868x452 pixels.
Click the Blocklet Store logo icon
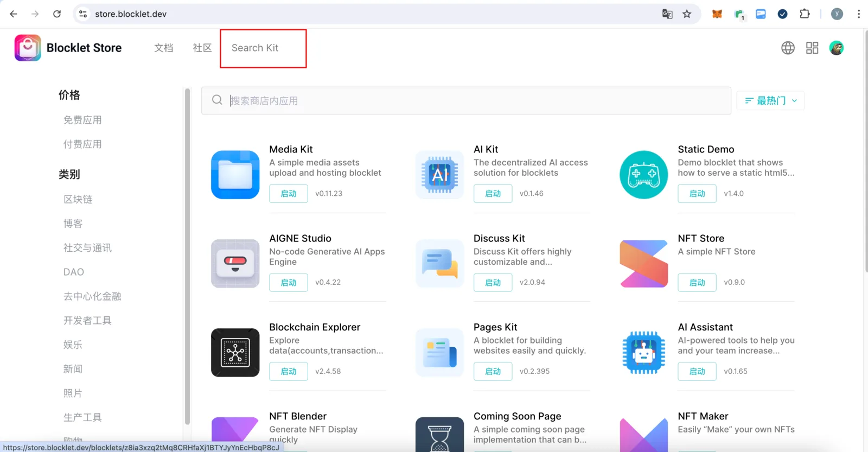coord(28,48)
